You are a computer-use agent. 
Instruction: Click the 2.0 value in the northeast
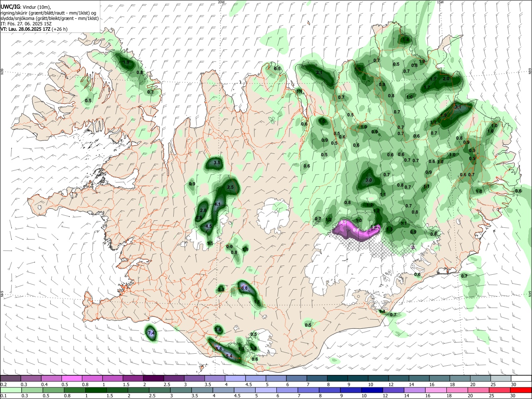tap(446, 79)
